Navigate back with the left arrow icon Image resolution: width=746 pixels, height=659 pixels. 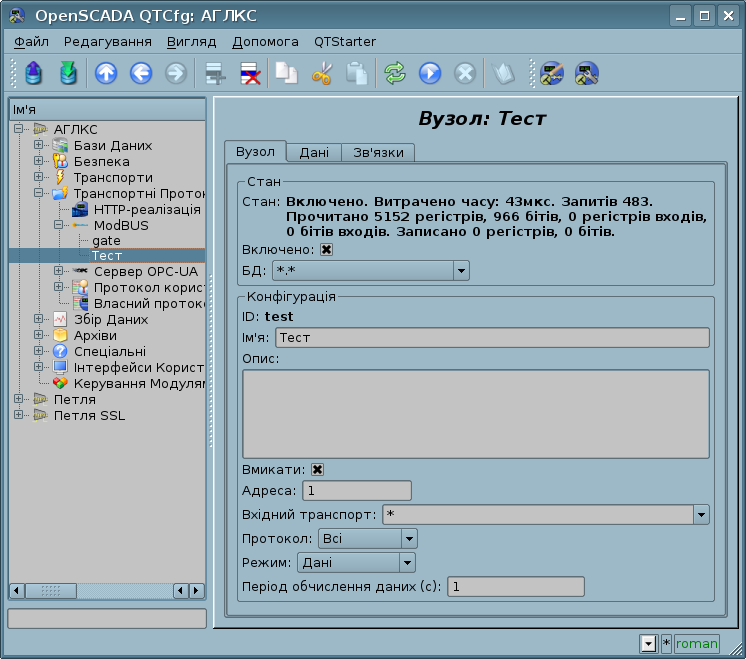(x=141, y=73)
